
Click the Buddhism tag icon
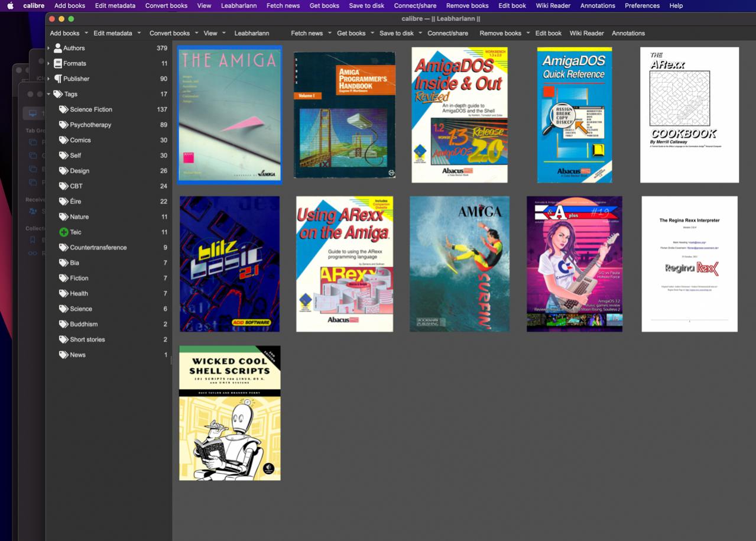tap(64, 325)
